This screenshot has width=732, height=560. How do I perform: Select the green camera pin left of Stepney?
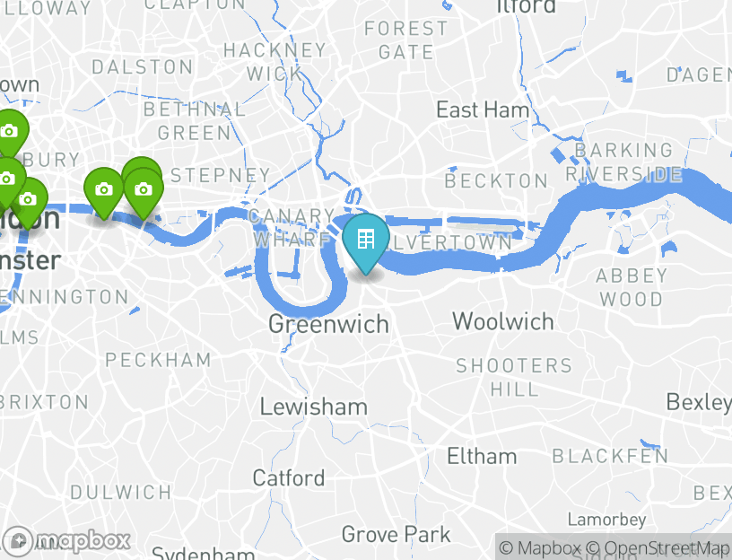pos(144,191)
